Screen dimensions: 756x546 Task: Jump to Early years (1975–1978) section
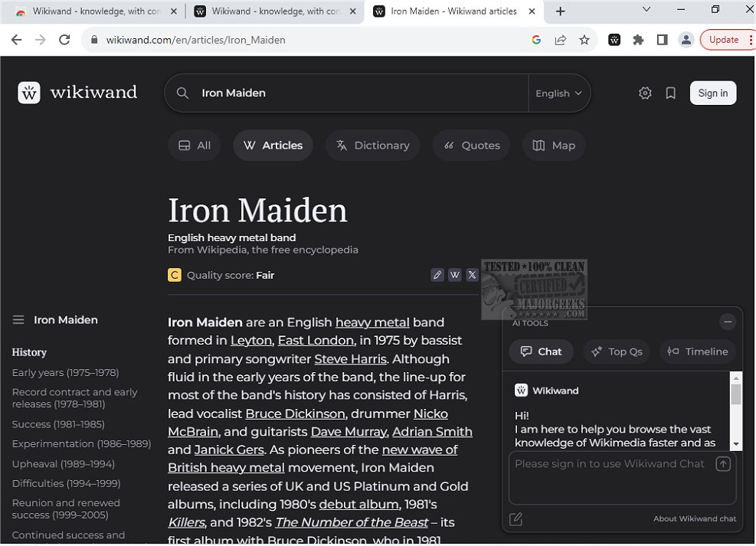tap(66, 372)
